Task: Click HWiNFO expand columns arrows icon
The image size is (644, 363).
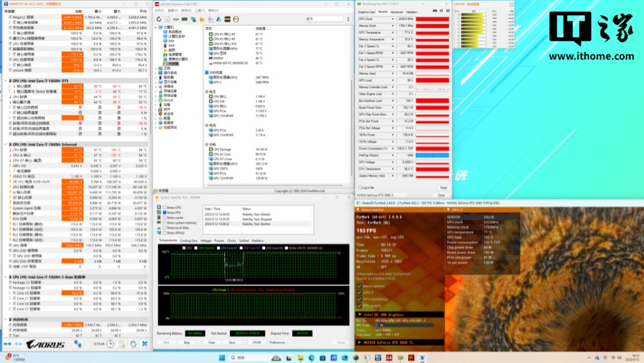Action: 8,344
